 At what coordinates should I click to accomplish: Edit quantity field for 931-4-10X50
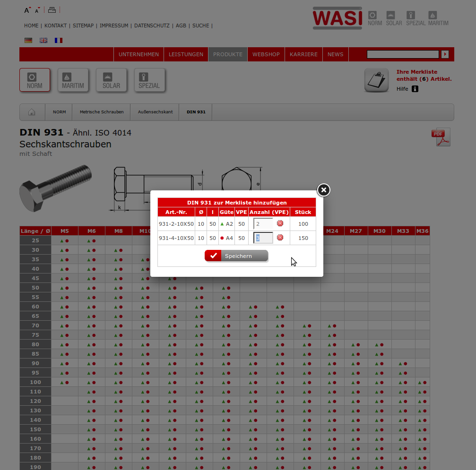click(x=263, y=238)
